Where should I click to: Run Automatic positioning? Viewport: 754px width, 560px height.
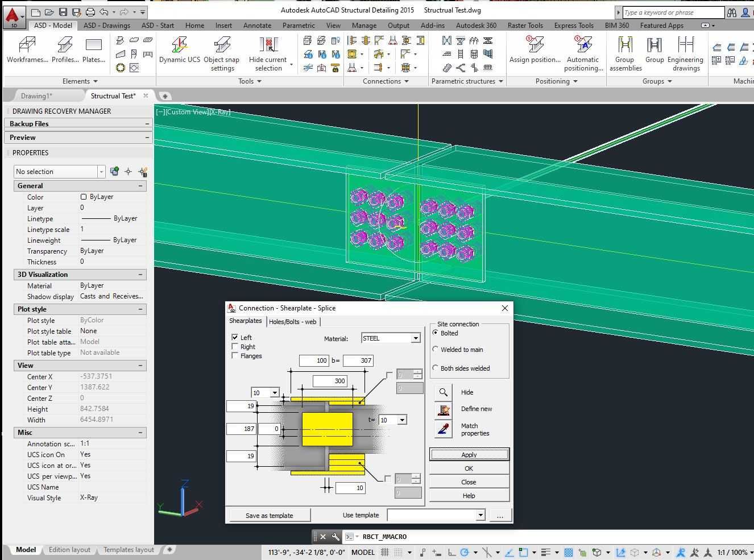tap(583, 54)
